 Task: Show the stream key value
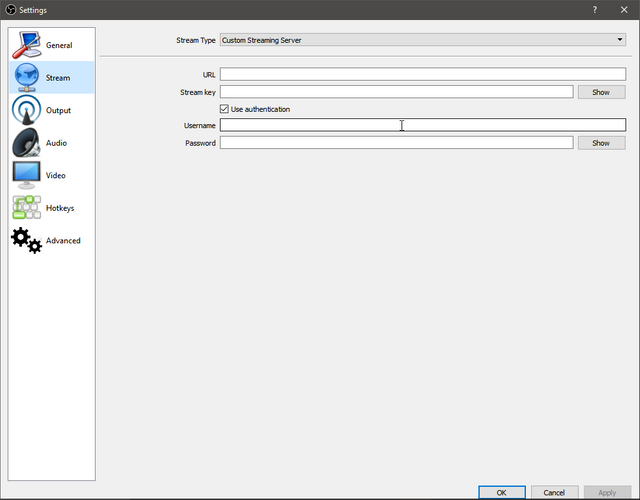point(601,92)
